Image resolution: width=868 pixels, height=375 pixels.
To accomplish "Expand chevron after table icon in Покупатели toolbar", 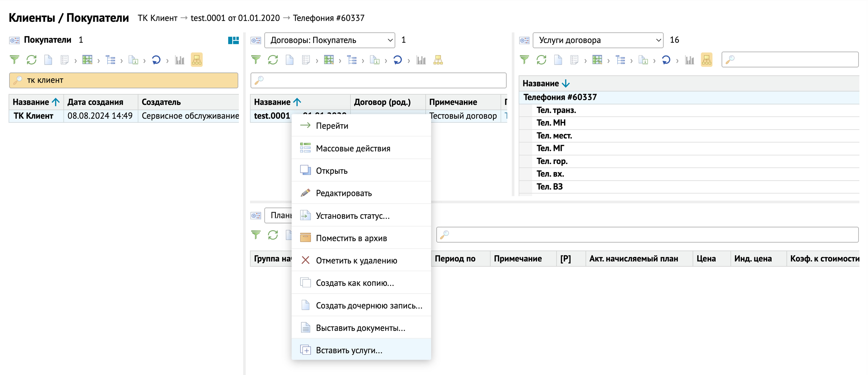I will (x=98, y=61).
